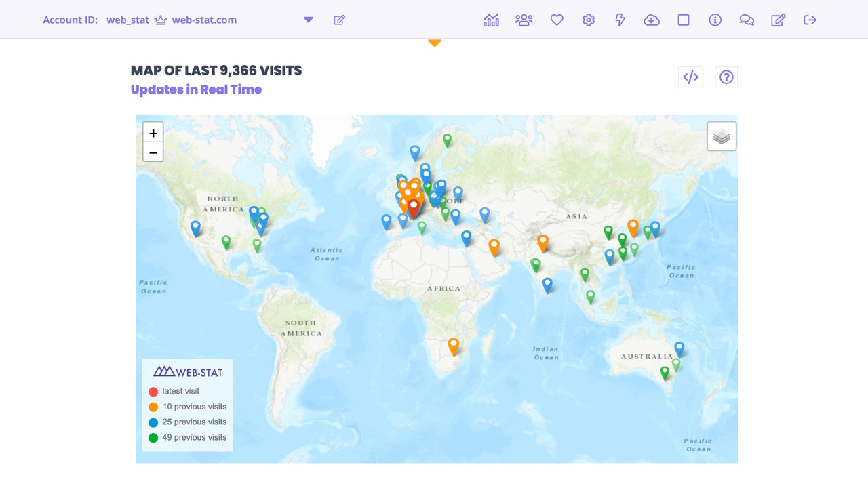Image resolution: width=868 pixels, height=488 pixels.
Task: Click the question mark help button
Action: click(726, 77)
